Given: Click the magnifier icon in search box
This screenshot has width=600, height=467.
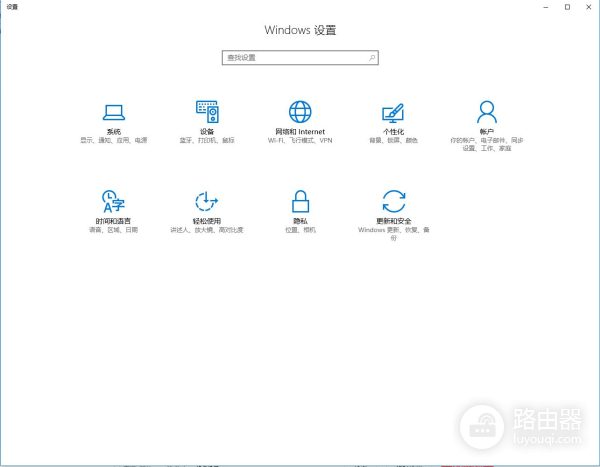Looking at the screenshot, I should pos(372,58).
